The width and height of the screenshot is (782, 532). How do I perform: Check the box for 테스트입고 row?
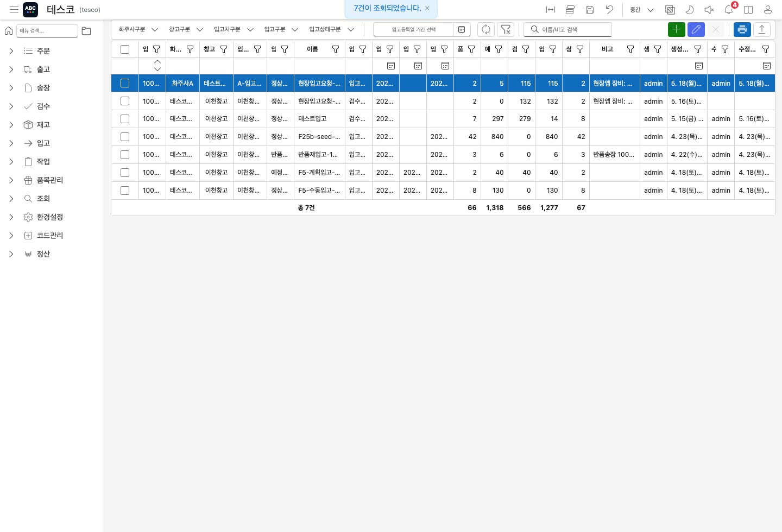pos(125,119)
